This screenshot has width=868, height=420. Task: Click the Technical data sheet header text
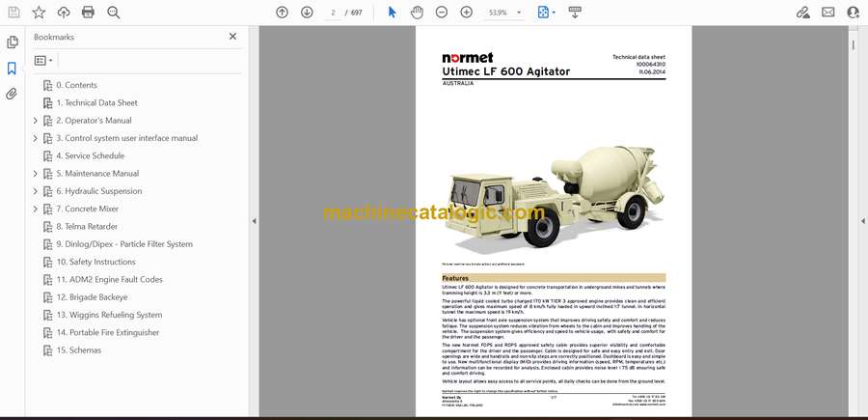(638, 57)
